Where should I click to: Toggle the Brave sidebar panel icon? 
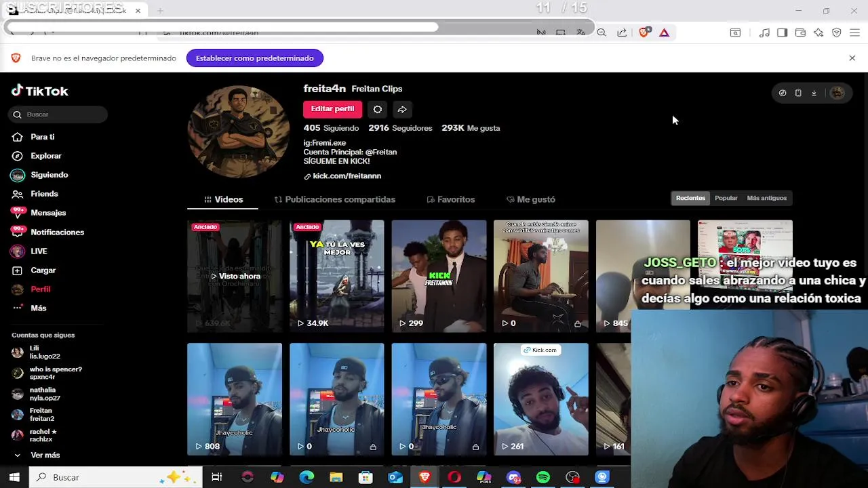(x=782, y=33)
